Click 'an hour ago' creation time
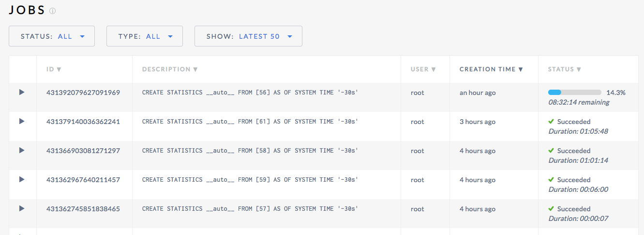 pyautogui.click(x=478, y=93)
